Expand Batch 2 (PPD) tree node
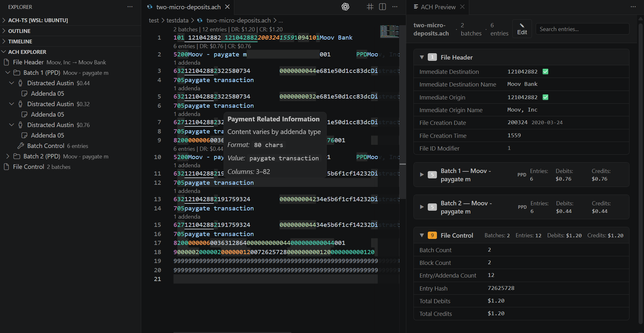 click(x=8, y=156)
